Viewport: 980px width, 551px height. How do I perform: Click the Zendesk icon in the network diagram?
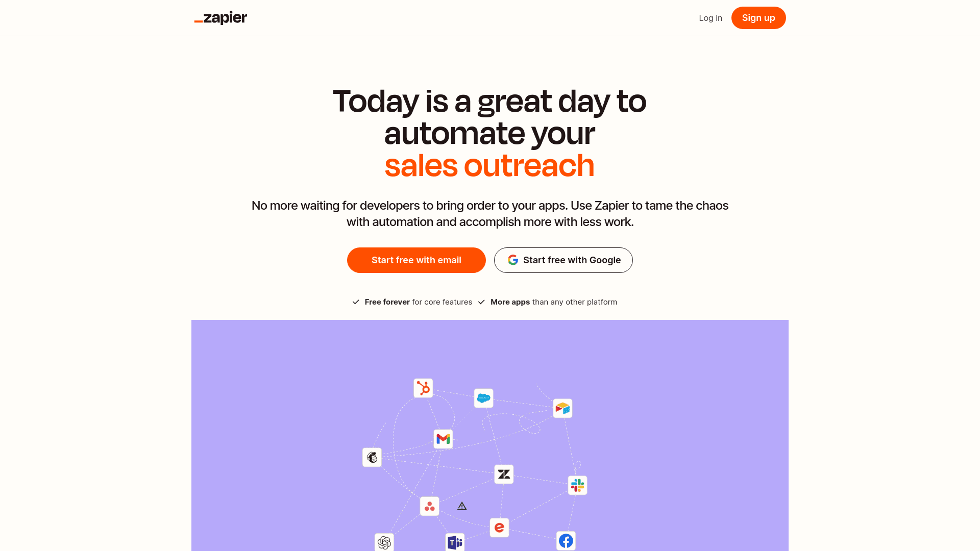coord(503,473)
